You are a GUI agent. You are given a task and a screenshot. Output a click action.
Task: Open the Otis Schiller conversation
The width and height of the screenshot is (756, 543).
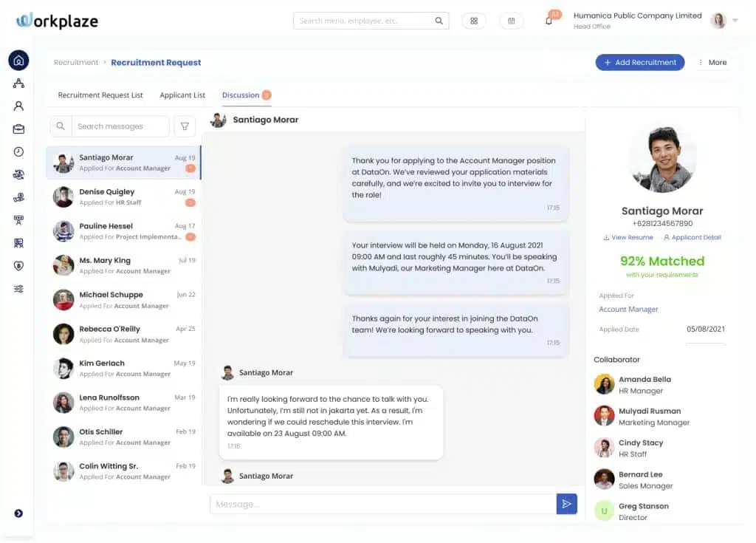pyautogui.click(x=123, y=437)
